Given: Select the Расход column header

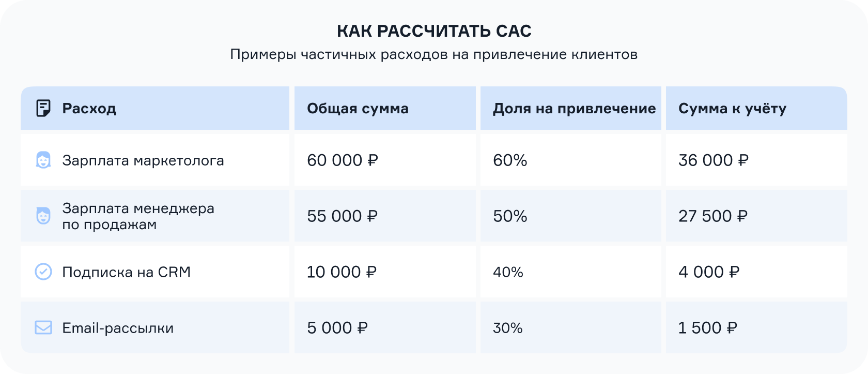Looking at the screenshot, I should pos(89,109).
